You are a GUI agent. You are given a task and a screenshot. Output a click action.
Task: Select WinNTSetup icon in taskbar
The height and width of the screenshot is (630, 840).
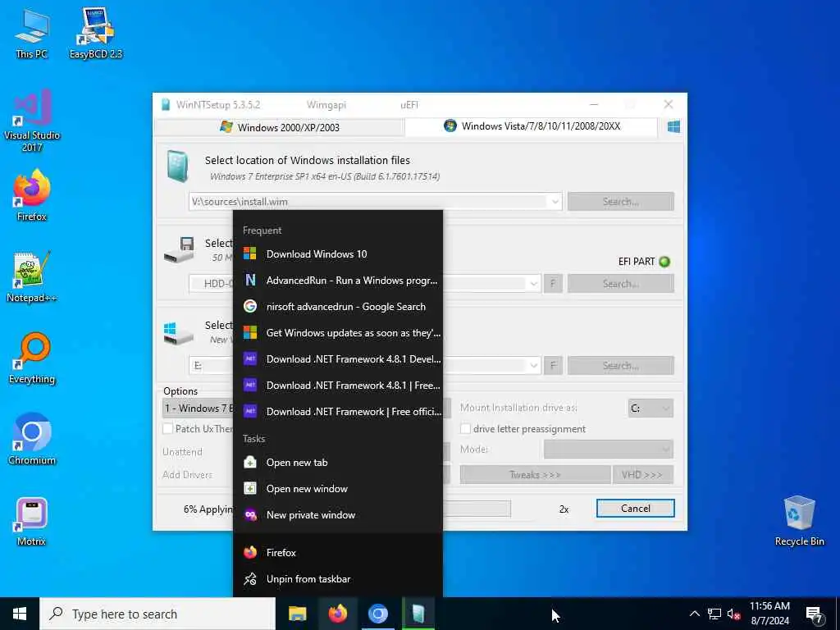pos(418,614)
